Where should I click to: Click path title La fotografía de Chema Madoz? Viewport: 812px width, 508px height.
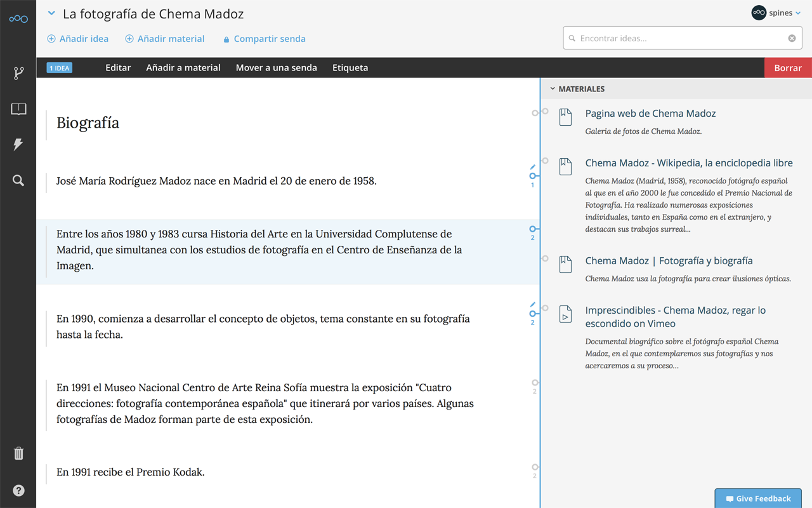pos(153,14)
